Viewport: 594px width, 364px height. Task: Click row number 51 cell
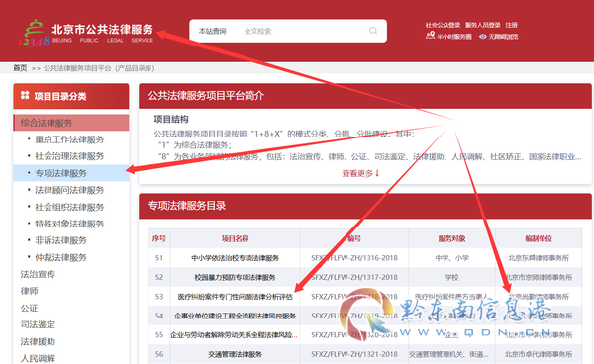point(159,258)
